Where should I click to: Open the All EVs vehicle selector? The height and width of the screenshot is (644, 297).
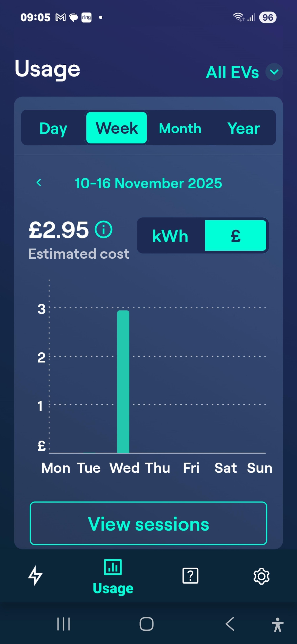232,73
